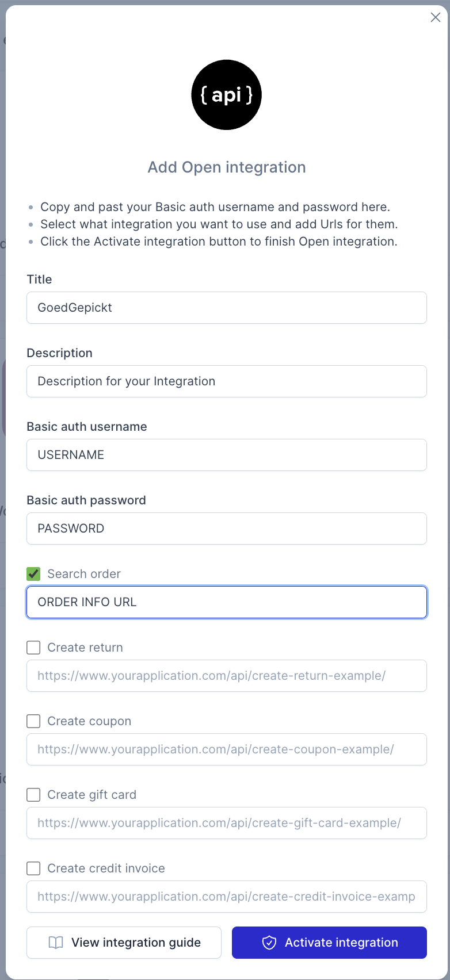Image resolution: width=450 pixels, height=980 pixels.
Task: Click the book icon on View integration guide
Action: click(56, 943)
